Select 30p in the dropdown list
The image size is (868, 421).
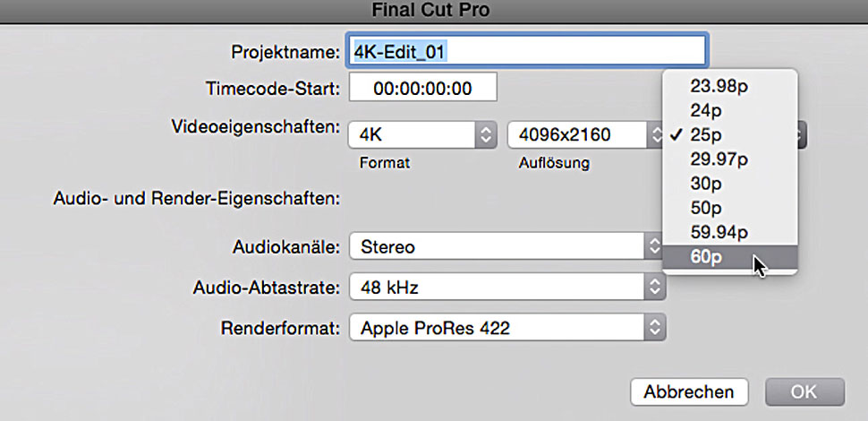point(706,184)
